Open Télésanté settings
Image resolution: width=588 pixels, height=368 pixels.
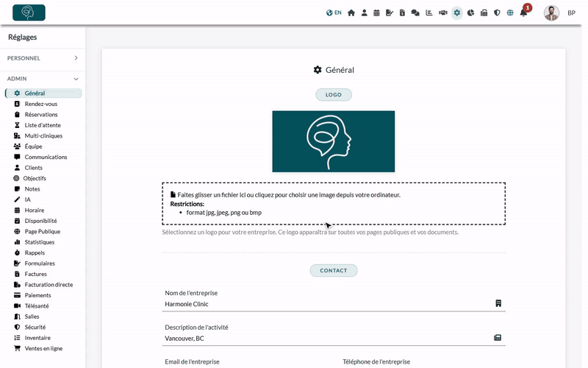tap(36, 305)
